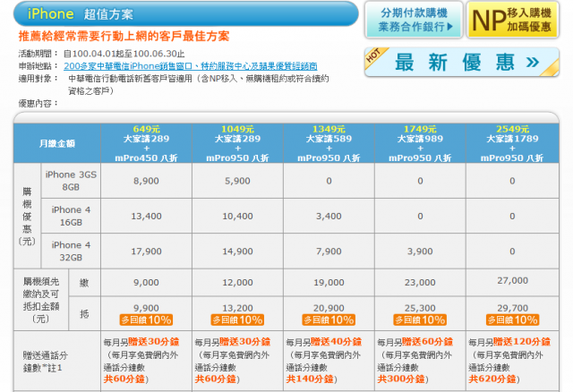Viewport: 573px width, 392px height.
Task: Click the 3,900 price cell
Action: [x=420, y=251]
